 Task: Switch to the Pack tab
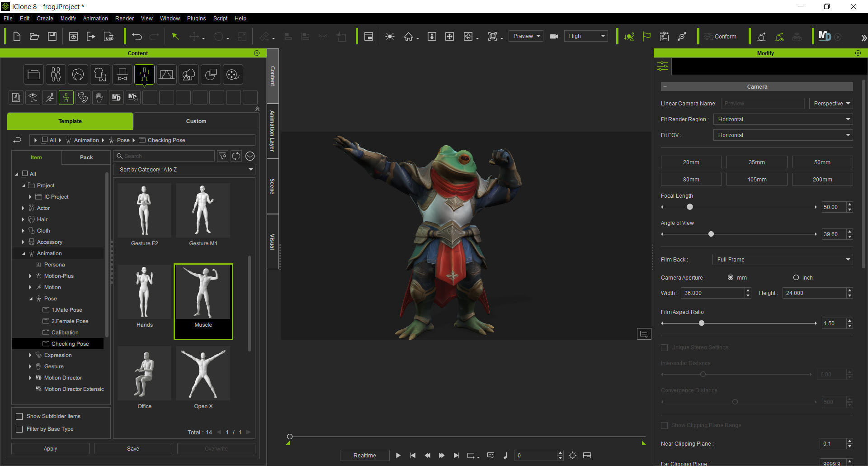86,157
